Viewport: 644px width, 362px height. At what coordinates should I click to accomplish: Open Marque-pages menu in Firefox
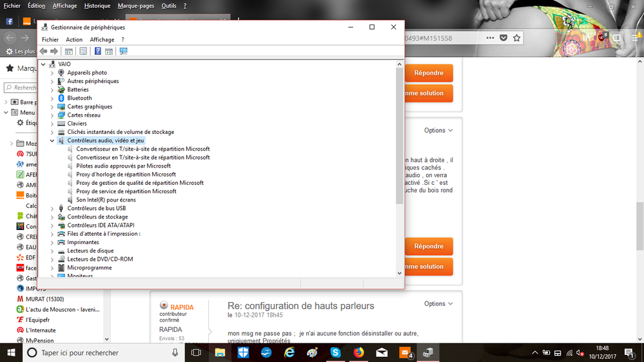[x=136, y=6]
